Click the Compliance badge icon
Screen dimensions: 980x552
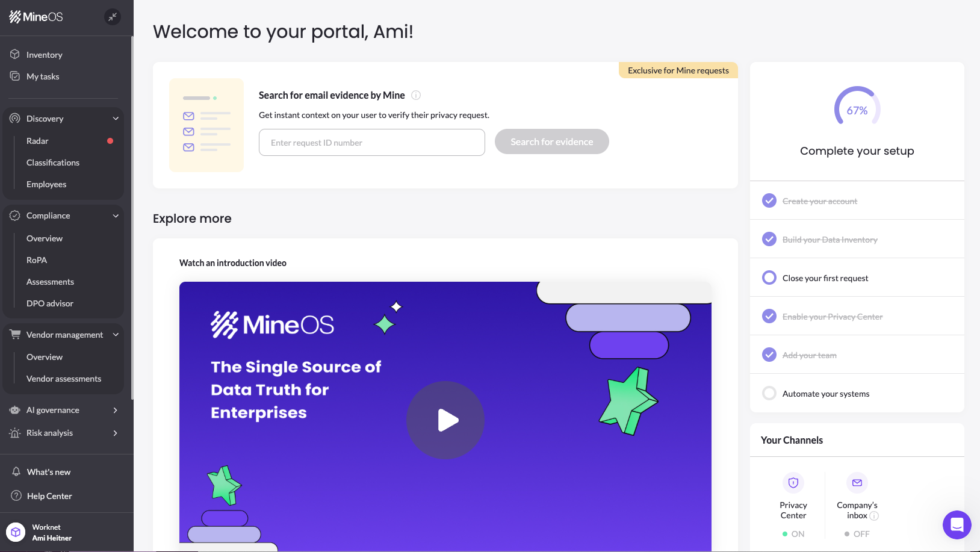click(x=15, y=216)
